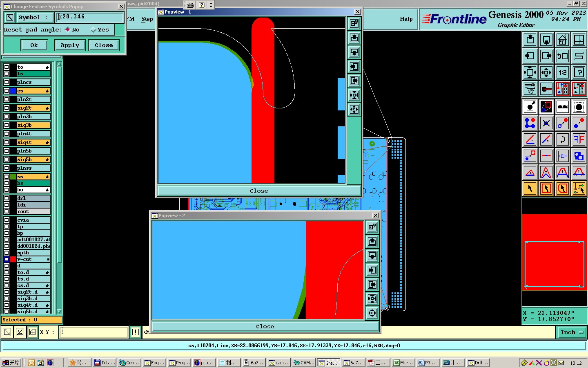The image size is (588, 368).
Task: Switch to the Drill taskbar item
Action: pyautogui.click(x=478, y=363)
